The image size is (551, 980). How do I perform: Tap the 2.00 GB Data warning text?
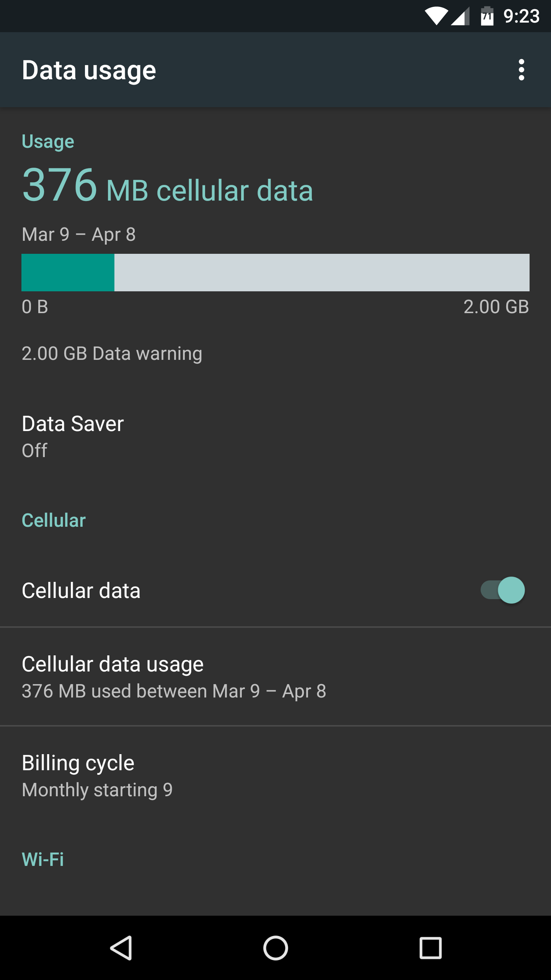tap(112, 353)
